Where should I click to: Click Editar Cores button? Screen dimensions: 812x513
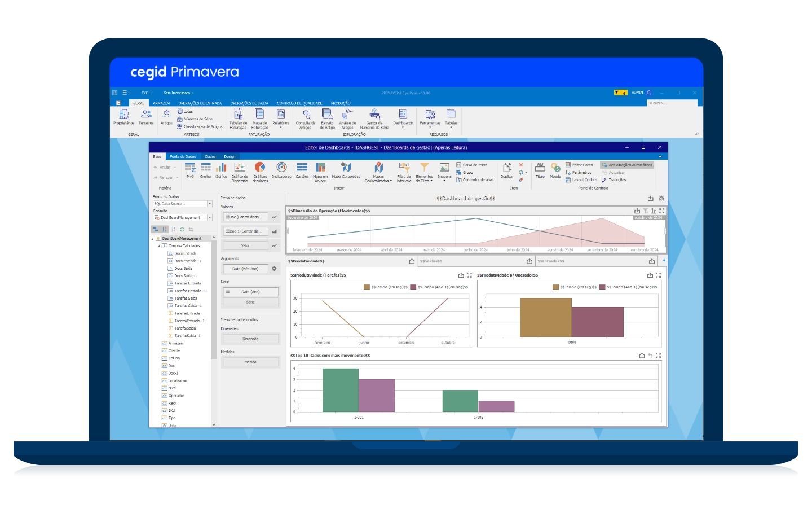point(579,165)
